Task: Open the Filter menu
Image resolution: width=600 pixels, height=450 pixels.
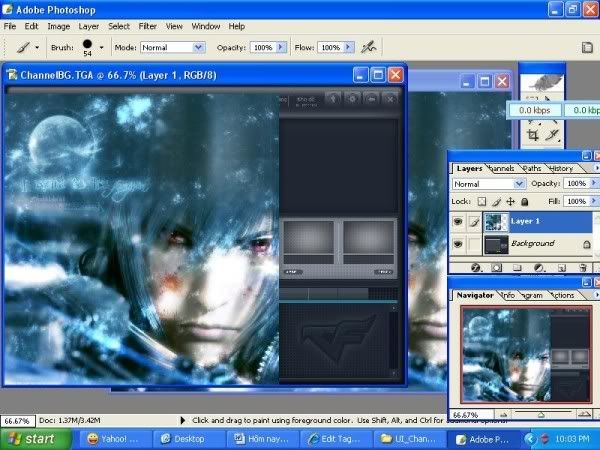Action: pyautogui.click(x=148, y=26)
